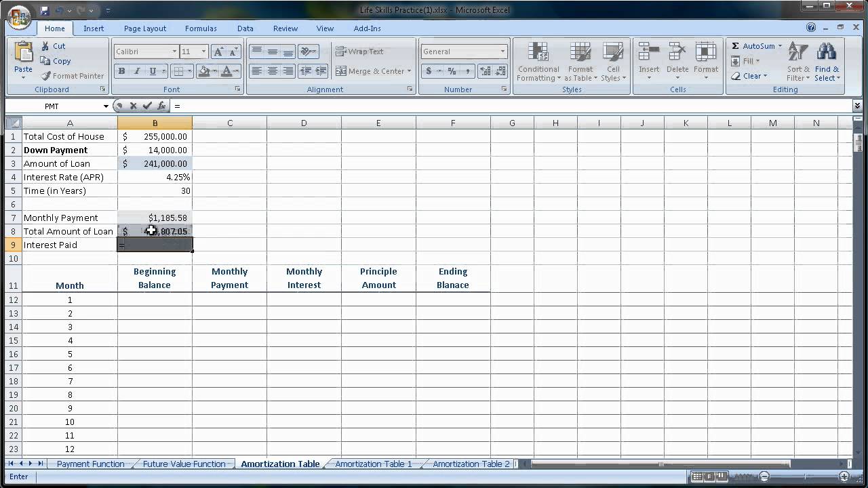This screenshot has height=488, width=868.
Task: Switch to Page Break Preview in status bar
Action: (x=721, y=476)
